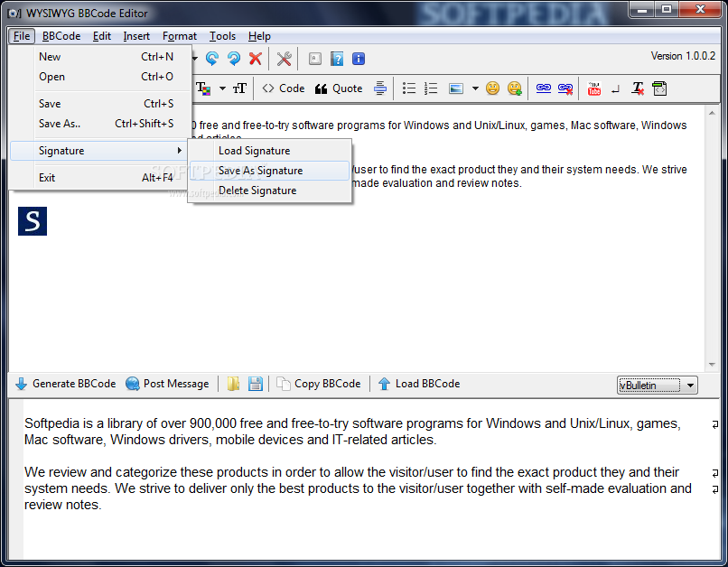Open the File menu
728x567 pixels.
22,36
